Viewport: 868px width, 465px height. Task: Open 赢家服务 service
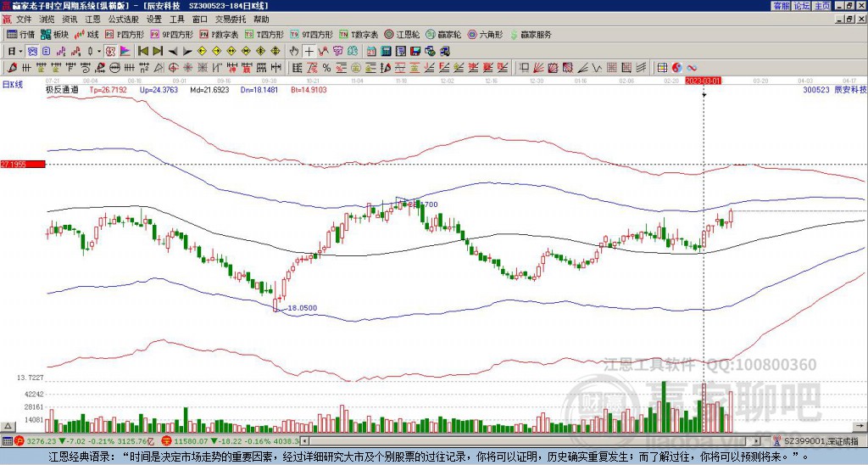(531, 34)
